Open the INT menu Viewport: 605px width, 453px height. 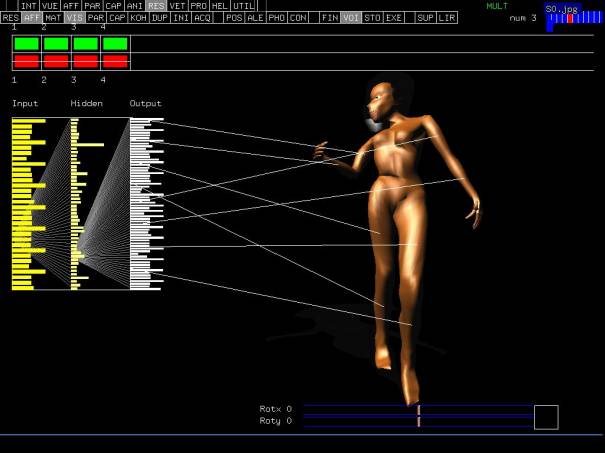point(29,6)
